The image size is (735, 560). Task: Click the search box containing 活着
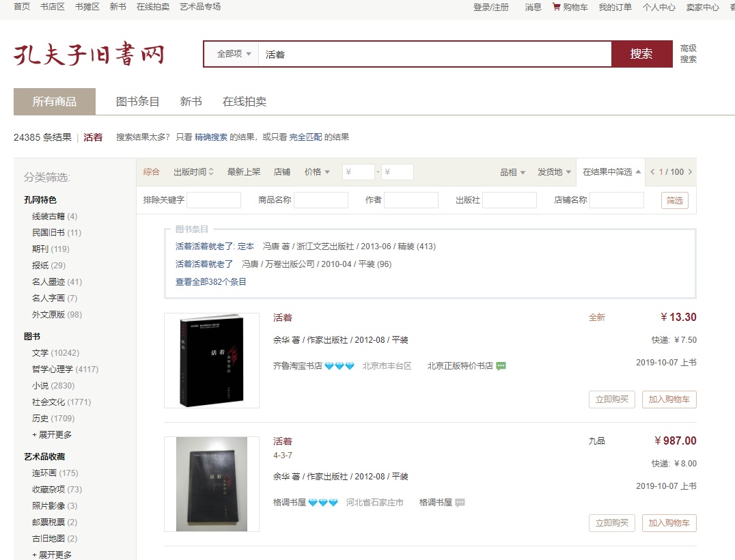click(435, 54)
